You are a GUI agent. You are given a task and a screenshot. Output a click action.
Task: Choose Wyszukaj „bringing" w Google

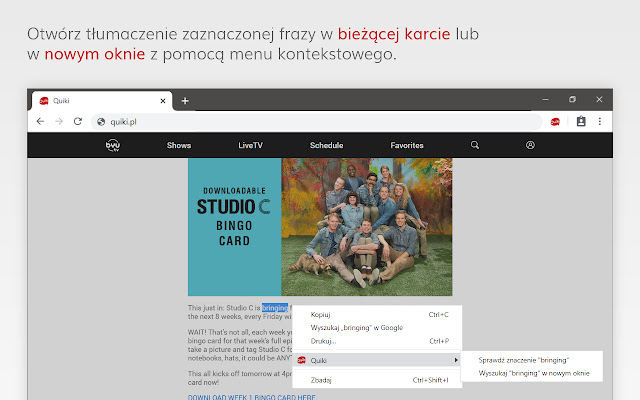pyautogui.click(x=377, y=328)
